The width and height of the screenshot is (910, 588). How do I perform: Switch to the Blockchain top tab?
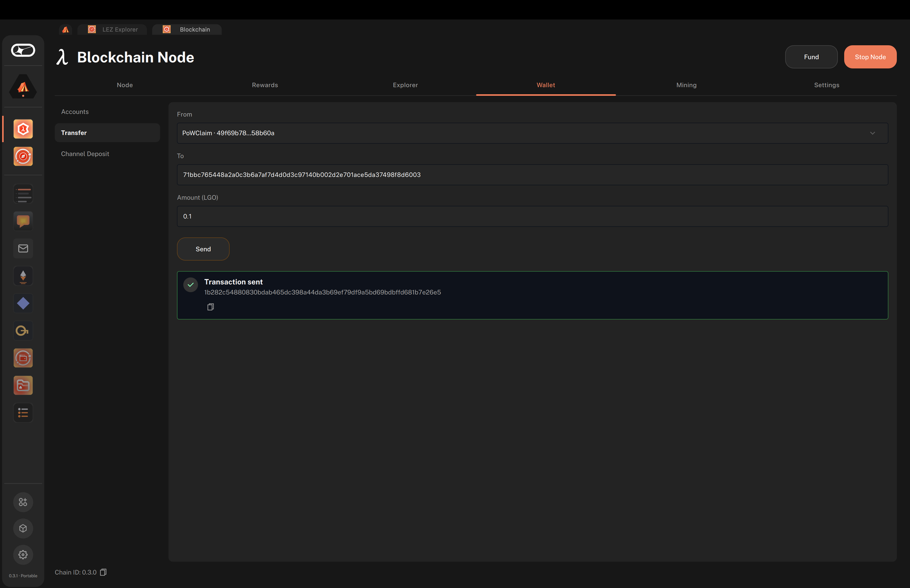pyautogui.click(x=187, y=29)
